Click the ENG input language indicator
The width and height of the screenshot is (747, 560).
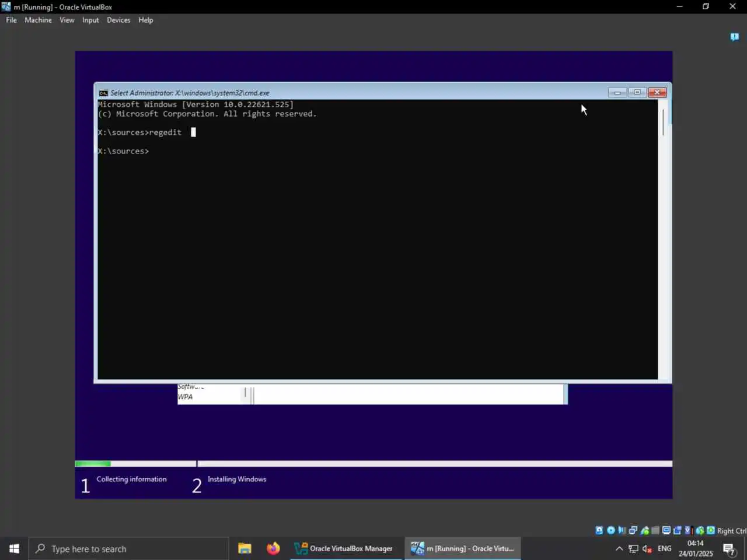(x=664, y=548)
